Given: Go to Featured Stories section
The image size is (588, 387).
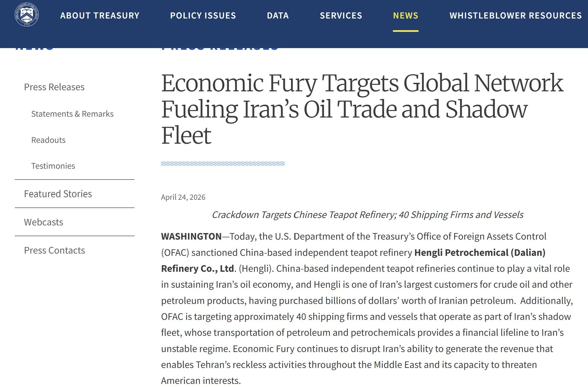Looking at the screenshot, I should coord(58,194).
